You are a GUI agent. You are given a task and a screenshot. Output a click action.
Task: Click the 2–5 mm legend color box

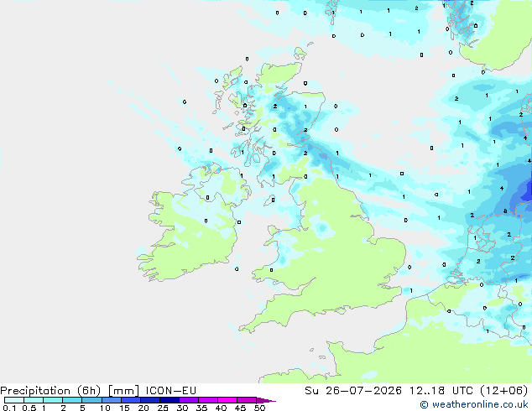tap(72, 400)
